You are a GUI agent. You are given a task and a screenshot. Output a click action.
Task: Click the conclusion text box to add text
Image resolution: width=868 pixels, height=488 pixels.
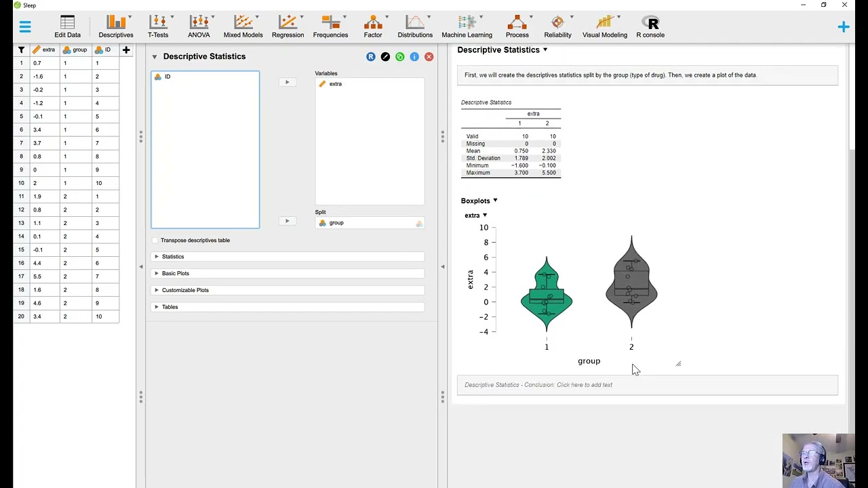pyautogui.click(x=647, y=385)
